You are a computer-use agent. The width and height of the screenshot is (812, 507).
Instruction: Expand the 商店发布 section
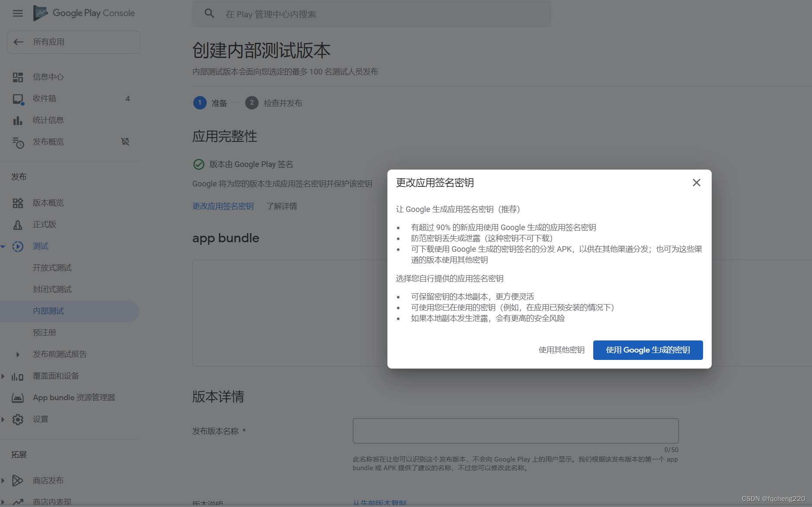pos(3,480)
